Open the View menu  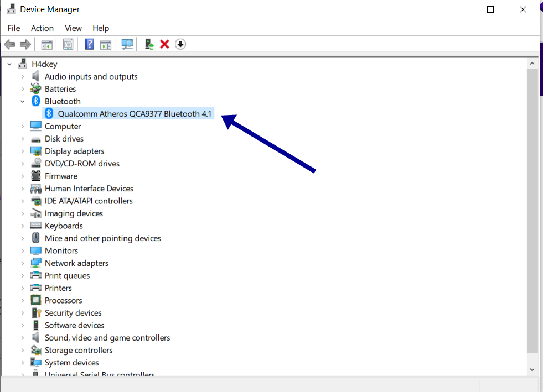pyautogui.click(x=73, y=28)
